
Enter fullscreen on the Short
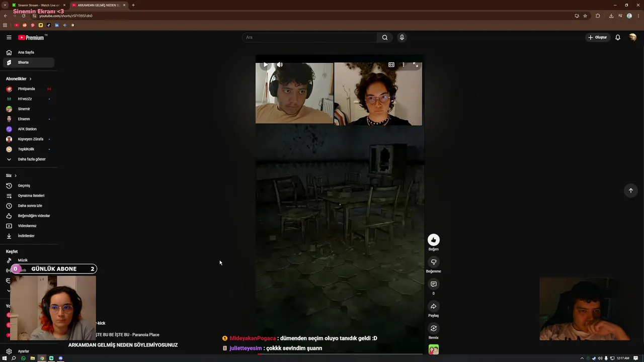tap(416, 64)
